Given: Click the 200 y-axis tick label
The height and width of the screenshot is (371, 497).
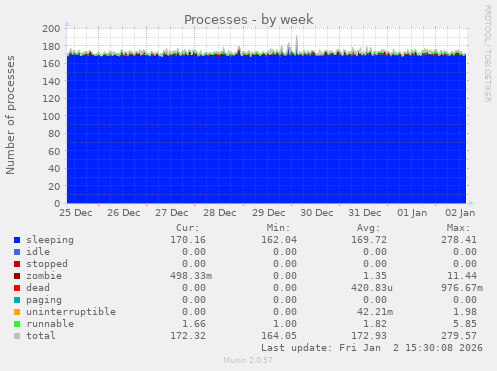Looking at the screenshot, I should coord(51,29).
